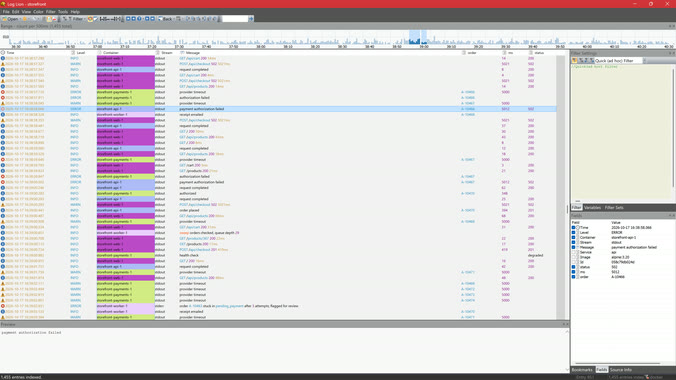Close the Preview panel
The height and width of the screenshot is (380, 676).
tap(567, 324)
